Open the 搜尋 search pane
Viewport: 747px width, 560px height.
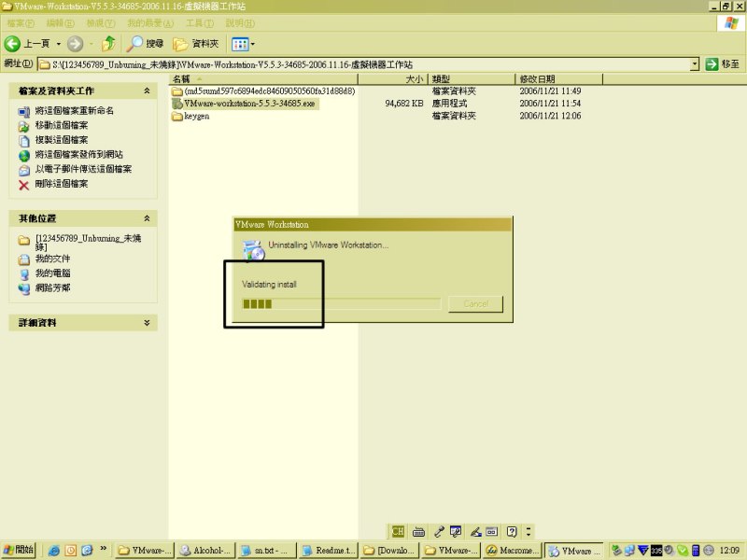click(x=146, y=44)
